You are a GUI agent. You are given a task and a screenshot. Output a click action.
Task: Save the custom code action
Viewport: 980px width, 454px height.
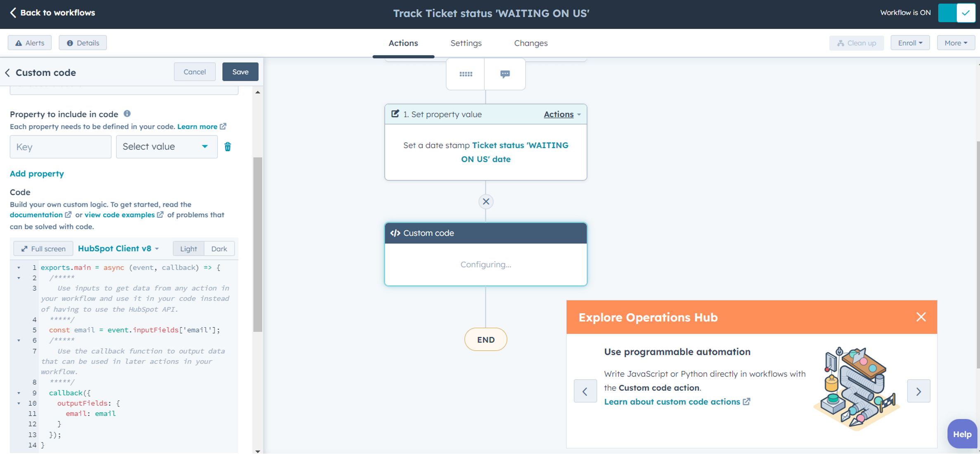click(240, 72)
